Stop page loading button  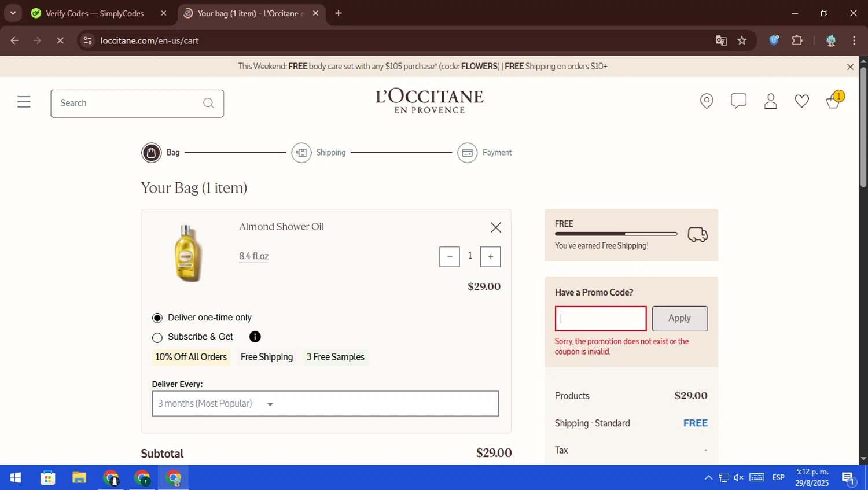coord(60,40)
